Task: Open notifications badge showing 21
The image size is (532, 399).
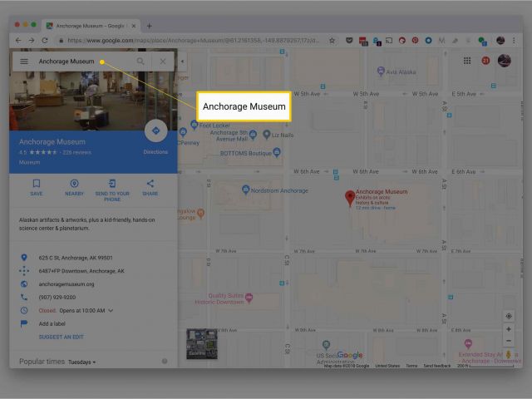Action: pos(485,61)
